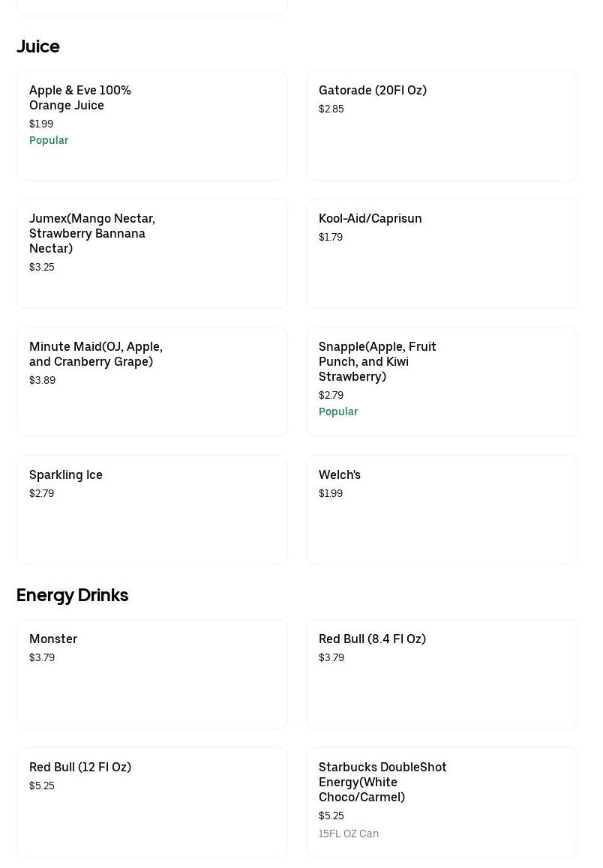Choose the Sparkling Ice item
This screenshot has height=868, width=603.
pyautogui.click(x=151, y=510)
